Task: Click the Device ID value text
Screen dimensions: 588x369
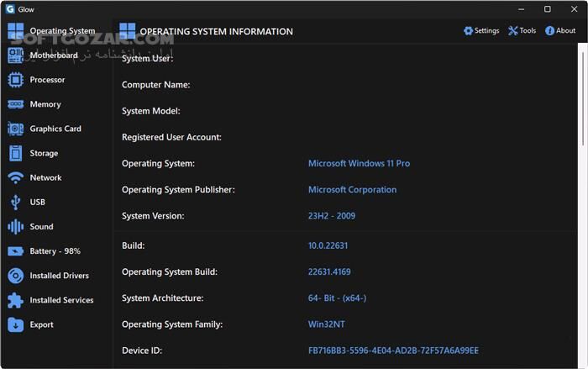Action: point(393,351)
